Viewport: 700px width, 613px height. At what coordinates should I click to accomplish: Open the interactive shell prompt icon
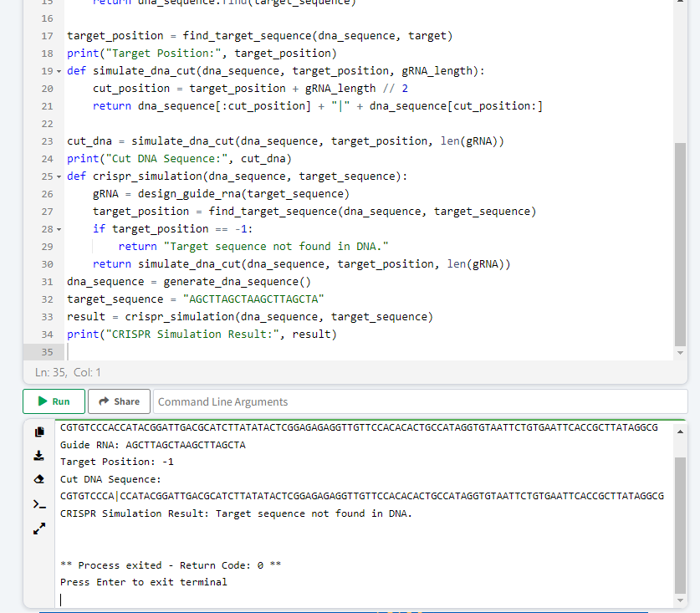39,504
